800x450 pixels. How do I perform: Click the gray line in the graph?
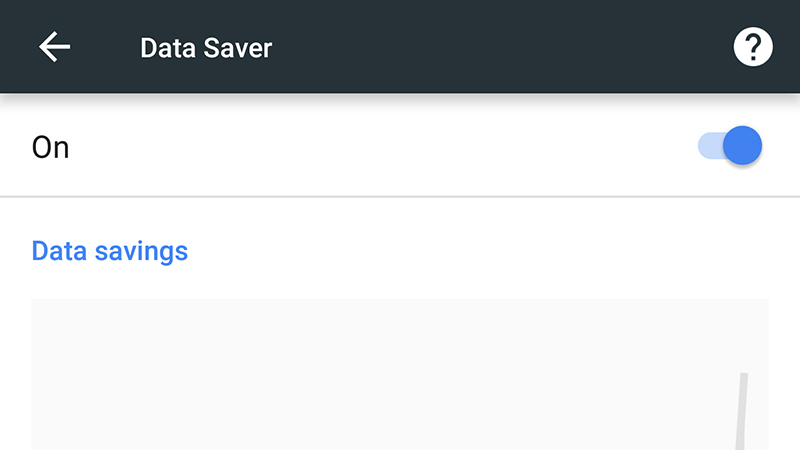741,411
